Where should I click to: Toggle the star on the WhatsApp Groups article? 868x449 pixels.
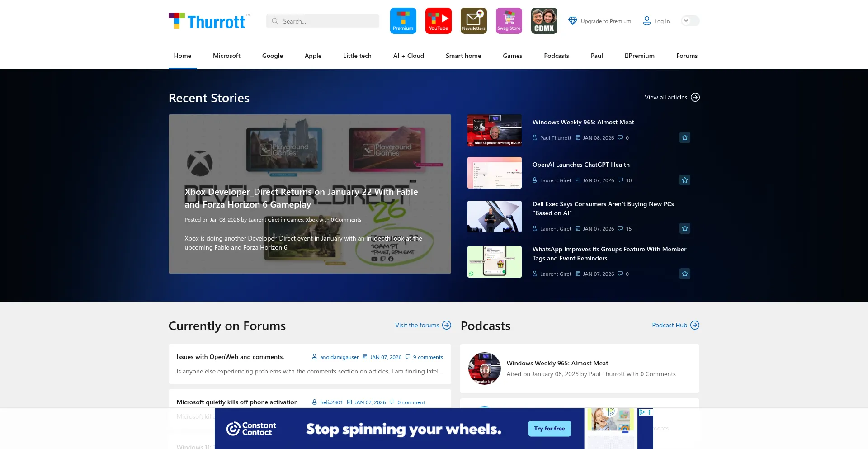coord(685,274)
